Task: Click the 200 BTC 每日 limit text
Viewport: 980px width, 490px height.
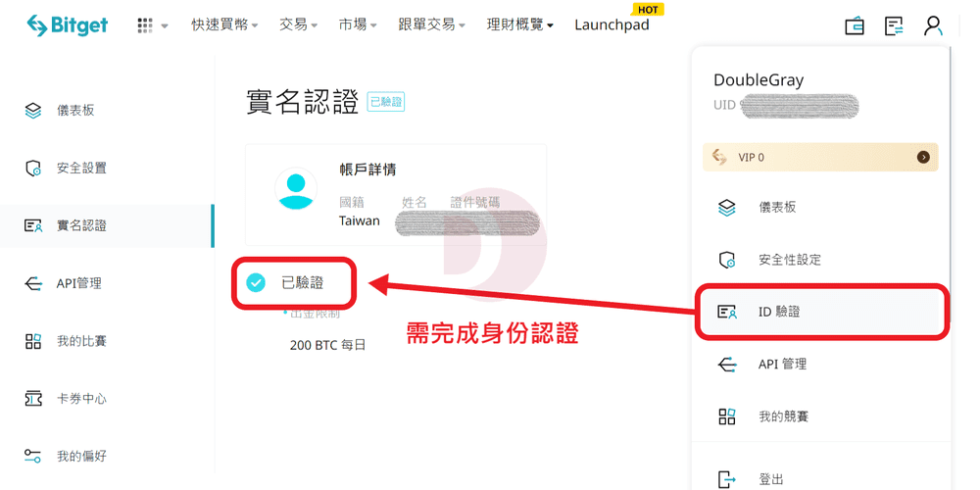Action: [x=327, y=344]
